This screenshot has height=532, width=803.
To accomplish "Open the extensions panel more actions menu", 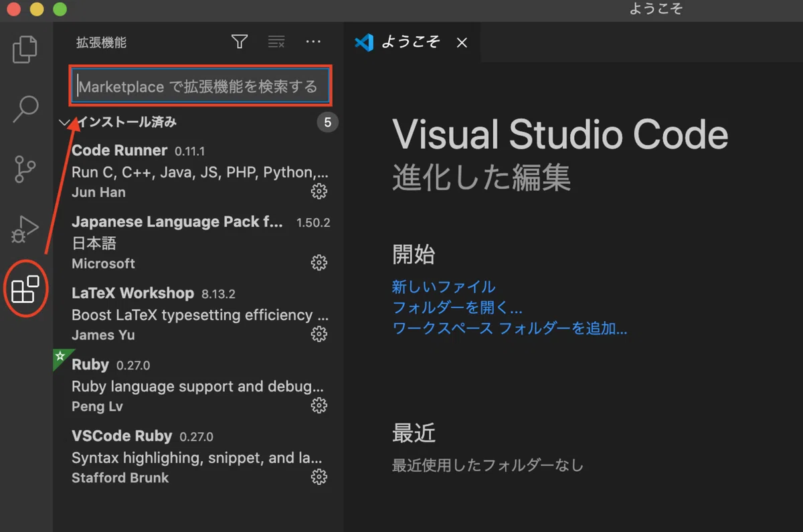I will pyautogui.click(x=313, y=42).
